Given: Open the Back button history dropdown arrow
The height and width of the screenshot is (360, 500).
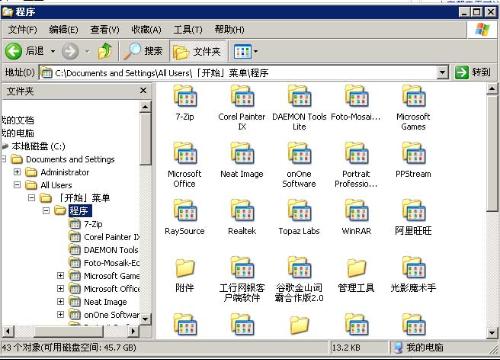Looking at the screenshot, I should pyautogui.click(x=53, y=51).
